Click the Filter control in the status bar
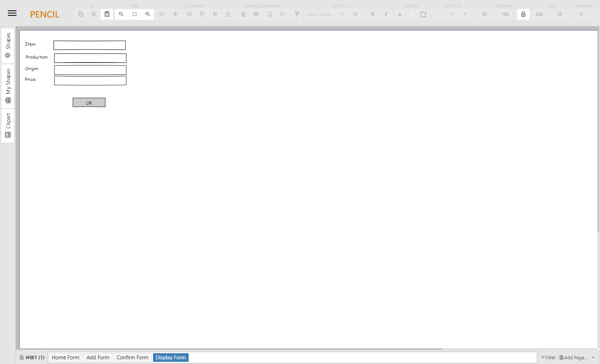600x364 pixels. point(548,358)
